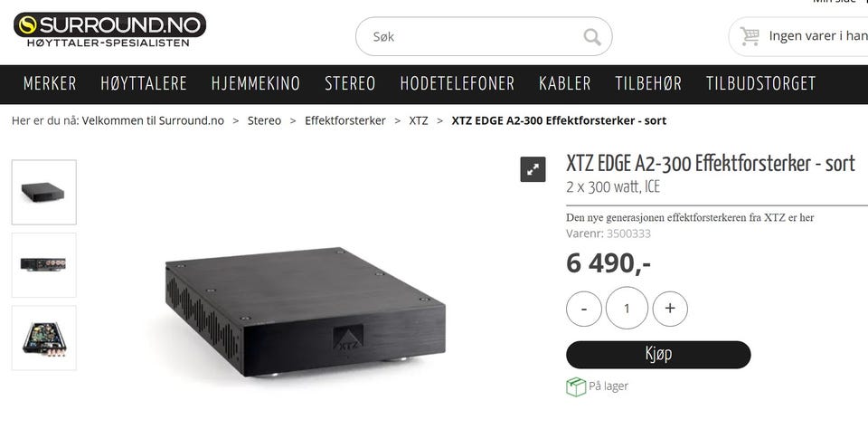The image size is (868, 448).
Task: Add product to cart with Kjøp
Action: (x=658, y=355)
